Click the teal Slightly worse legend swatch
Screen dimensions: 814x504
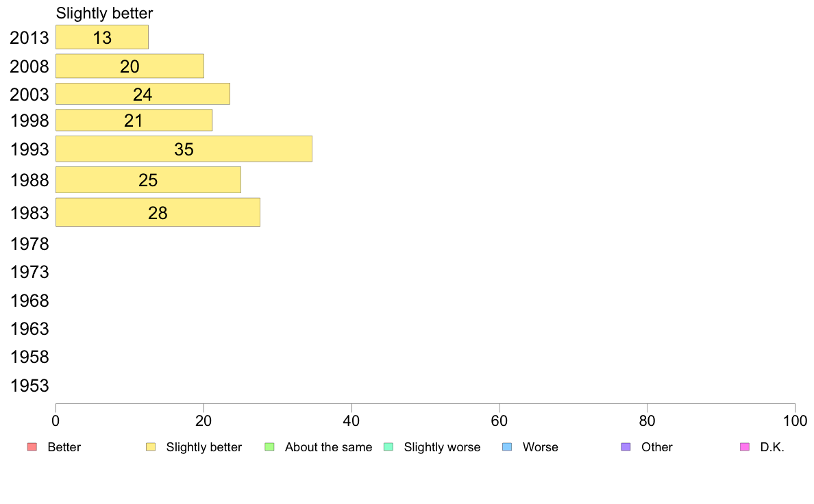388,447
